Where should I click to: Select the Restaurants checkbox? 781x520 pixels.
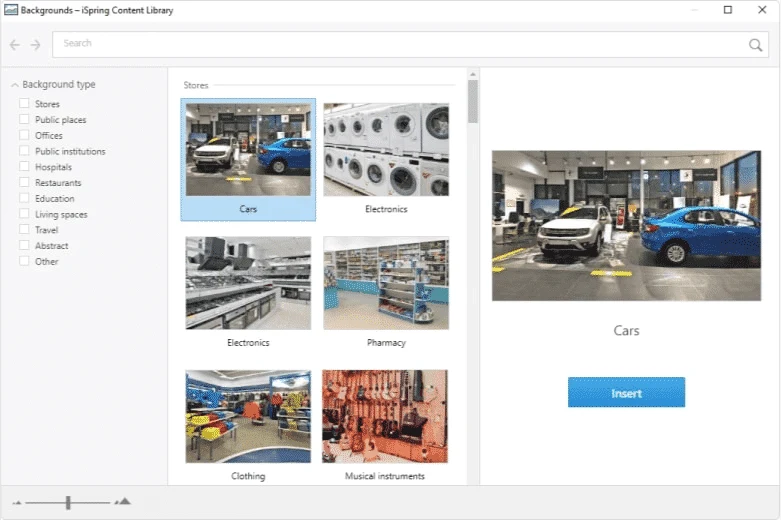pos(24,182)
